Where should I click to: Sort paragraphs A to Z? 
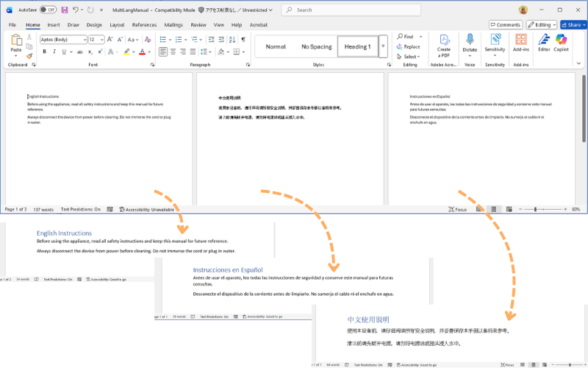pyautogui.click(x=232, y=40)
